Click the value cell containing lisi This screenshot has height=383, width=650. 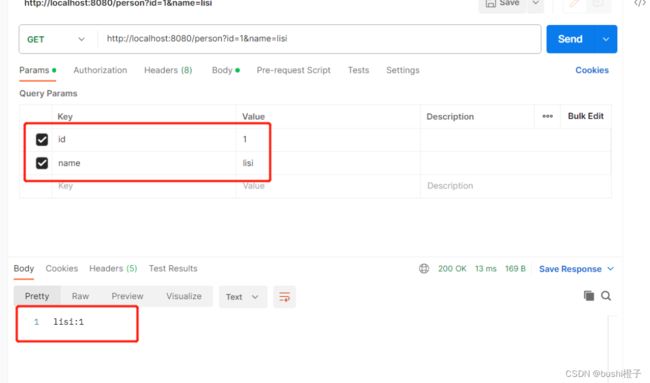point(328,163)
